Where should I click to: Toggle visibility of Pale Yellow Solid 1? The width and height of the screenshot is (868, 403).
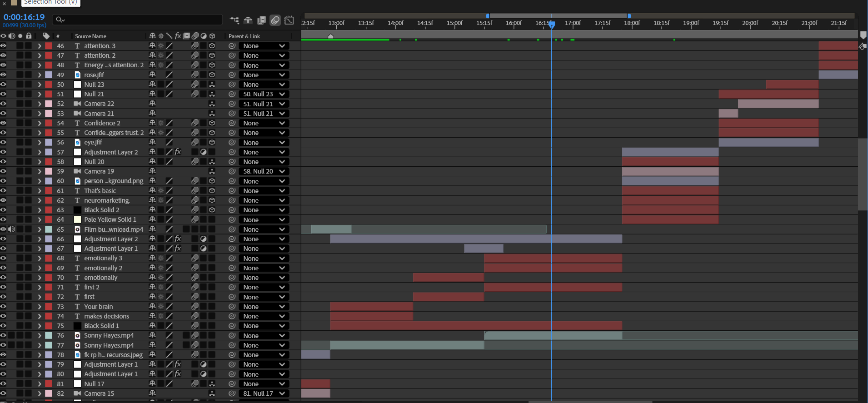pyautogui.click(x=3, y=219)
